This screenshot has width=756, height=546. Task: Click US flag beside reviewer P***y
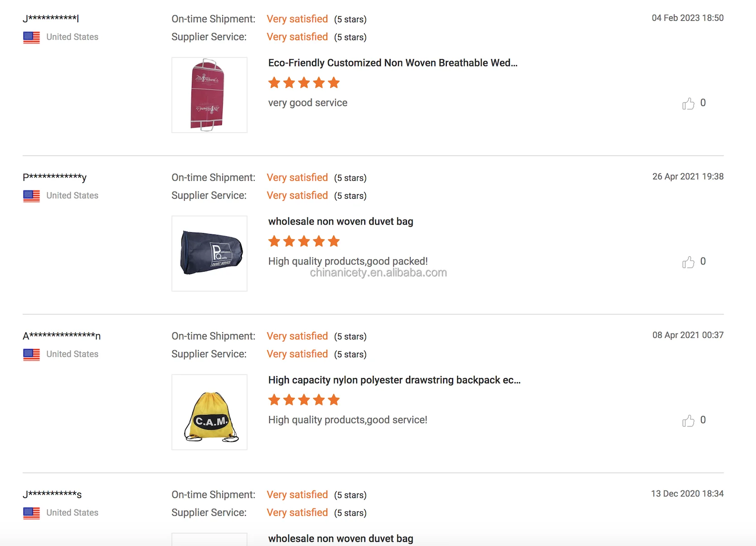pyautogui.click(x=32, y=196)
